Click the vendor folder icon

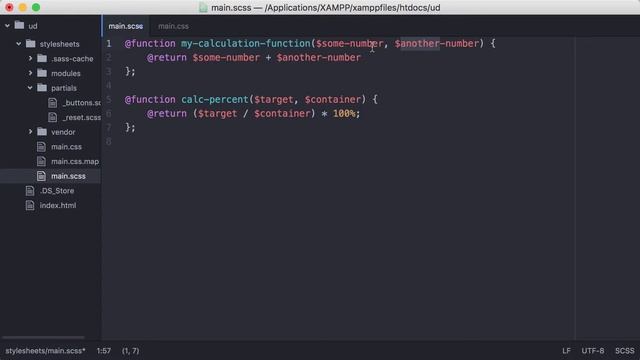(x=42, y=131)
